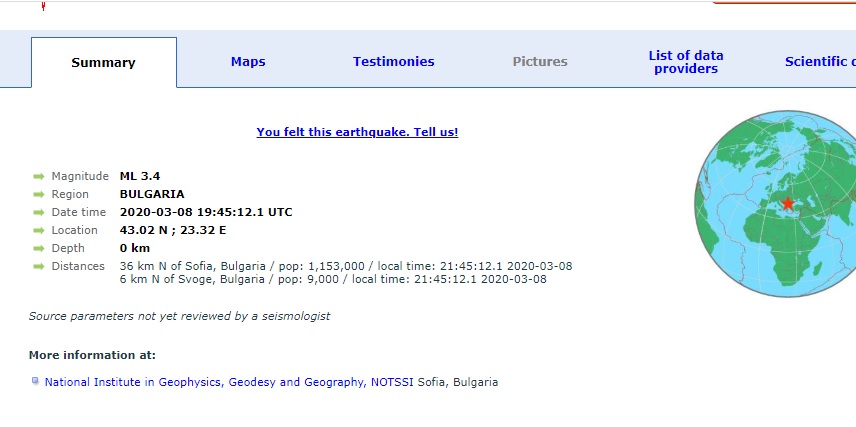Image resolution: width=856 pixels, height=427 pixels.
Task: Click the green arrow next to Location
Action: pos(39,231)
